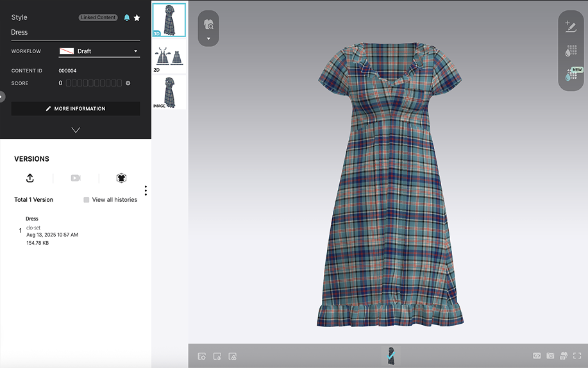Viewport: 588px width, 368px height.
Task: Open the garment cube icon in Versions
Action: (121, 178)
